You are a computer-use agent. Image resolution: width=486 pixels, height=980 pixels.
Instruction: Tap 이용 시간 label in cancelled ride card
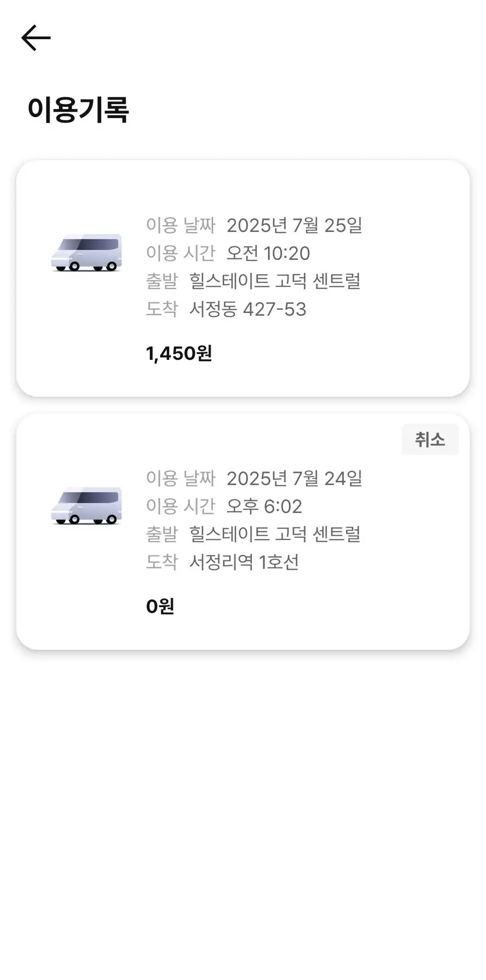click(x=181, y=506)
